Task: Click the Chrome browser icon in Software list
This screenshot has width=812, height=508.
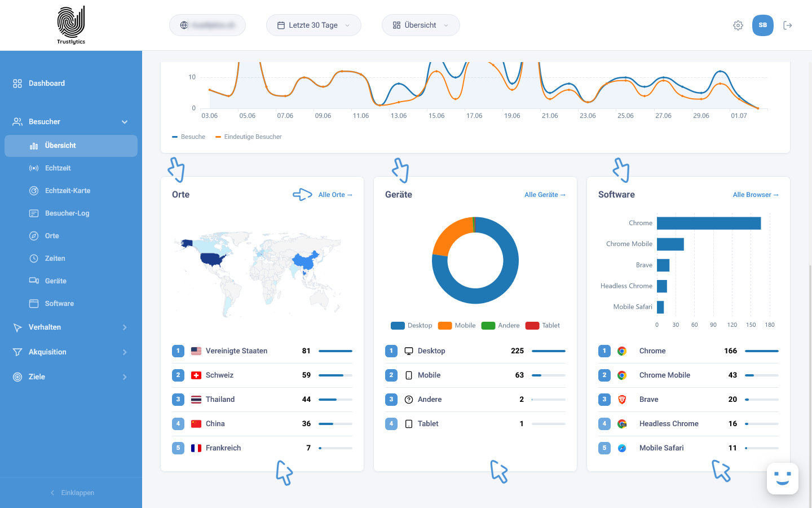Action: 622,351
